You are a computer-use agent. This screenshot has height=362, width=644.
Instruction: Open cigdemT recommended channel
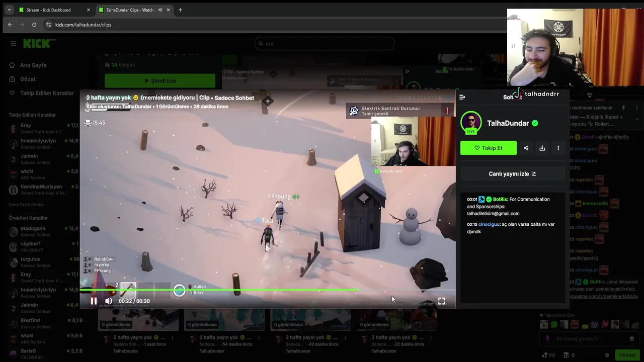point(42,247)
